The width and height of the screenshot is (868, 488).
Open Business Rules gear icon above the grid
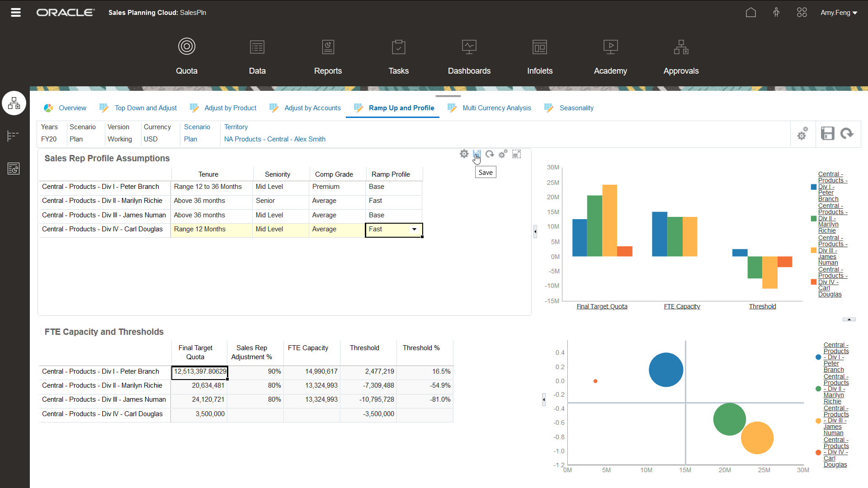pos(503,154)
